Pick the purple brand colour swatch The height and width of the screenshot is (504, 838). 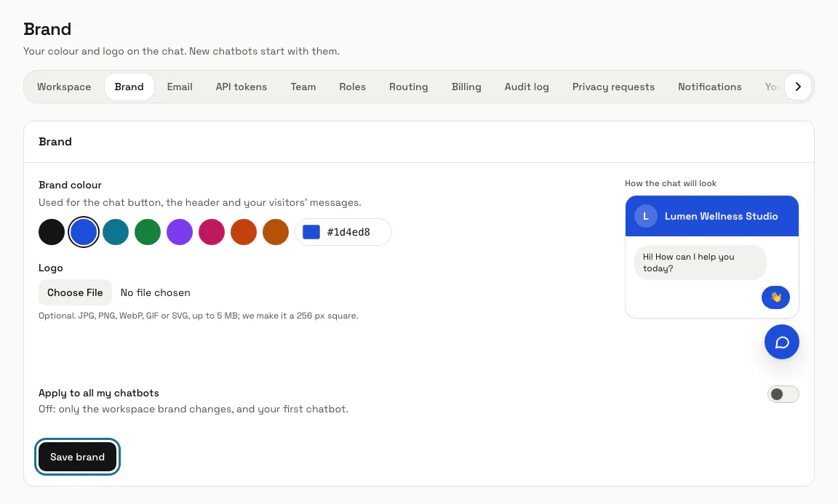180,232
